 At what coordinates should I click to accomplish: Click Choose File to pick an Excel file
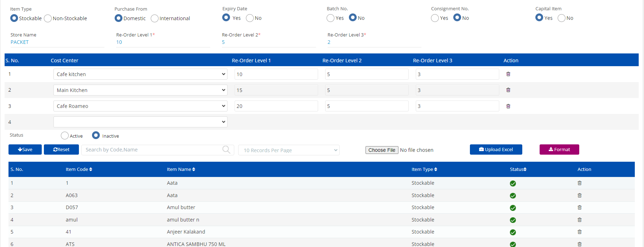pos(382,150)
